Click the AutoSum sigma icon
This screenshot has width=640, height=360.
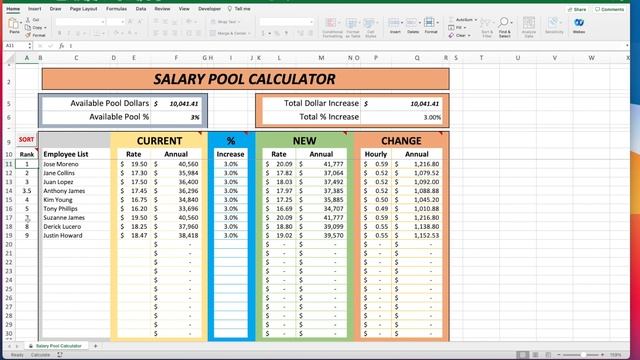(451, 20)
